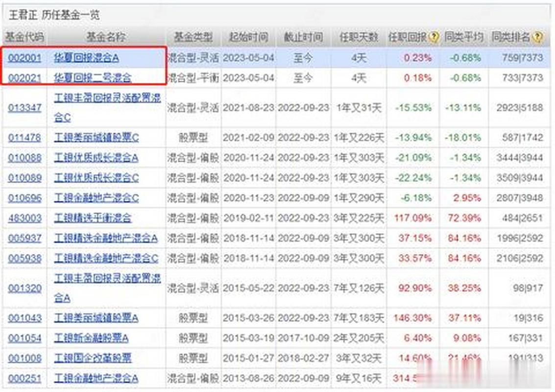Open the 工银优质成长混合A fund link
The height and width of the screenshot is (392, 555).
pyautogui.click(x=96, y=158)
